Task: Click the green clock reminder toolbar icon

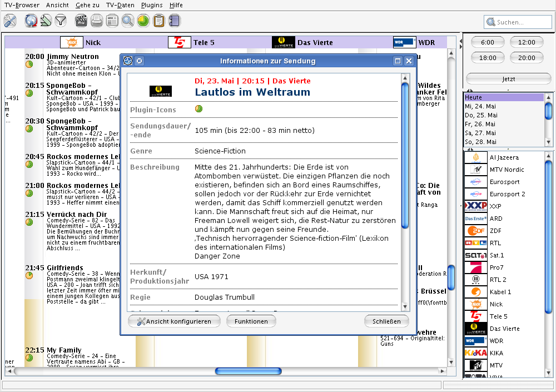Action: click(x=143, y=21)
